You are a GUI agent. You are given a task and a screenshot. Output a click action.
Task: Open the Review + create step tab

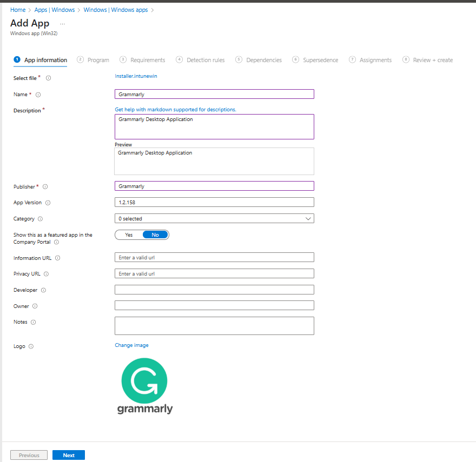[428, 60]
